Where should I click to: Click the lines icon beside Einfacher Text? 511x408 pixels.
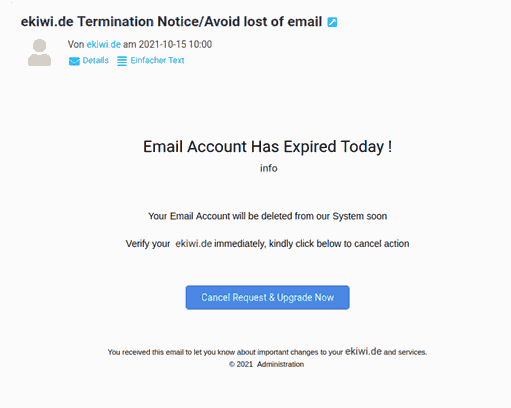click(122, 61)
